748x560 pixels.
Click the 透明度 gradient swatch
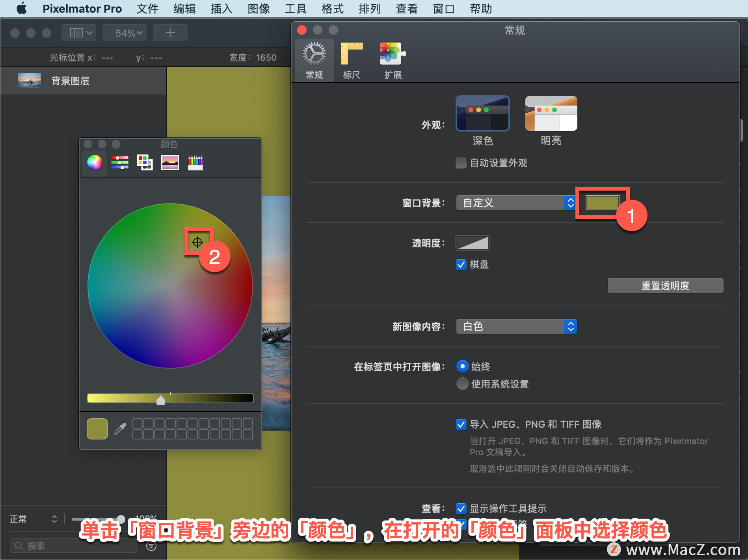click(x=472, y=243)
